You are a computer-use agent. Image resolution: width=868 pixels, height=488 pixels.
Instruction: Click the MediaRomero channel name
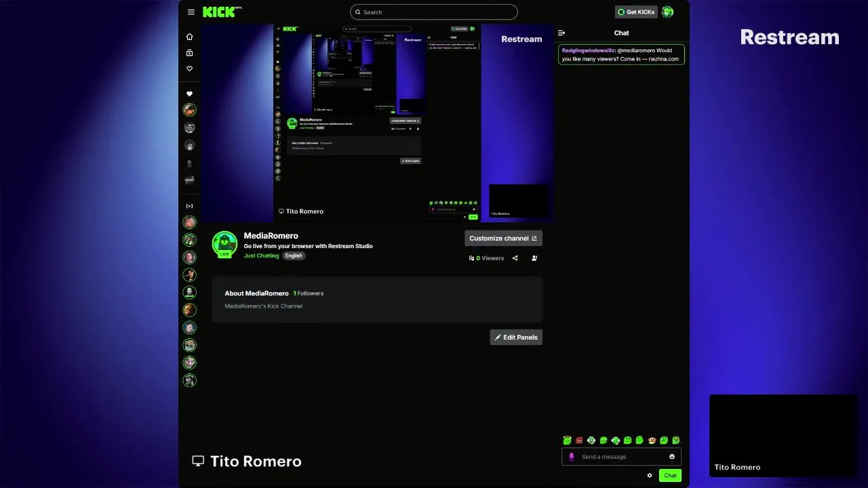coord(271,236)
